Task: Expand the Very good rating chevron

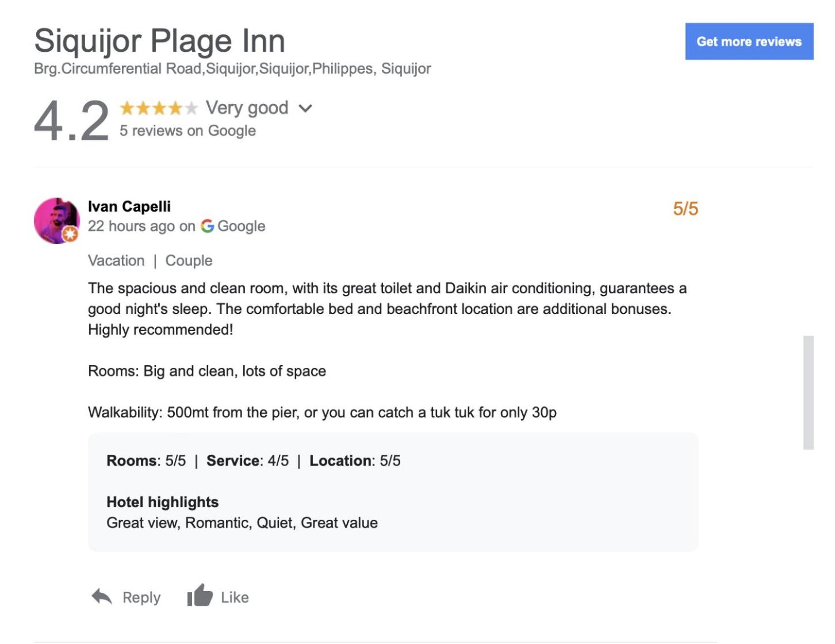Action: click(305, 108)
